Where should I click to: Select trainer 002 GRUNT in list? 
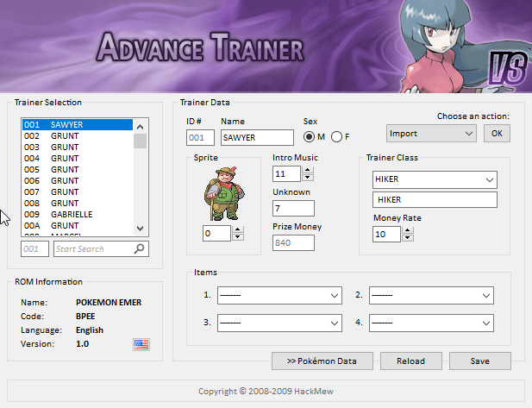78,135
